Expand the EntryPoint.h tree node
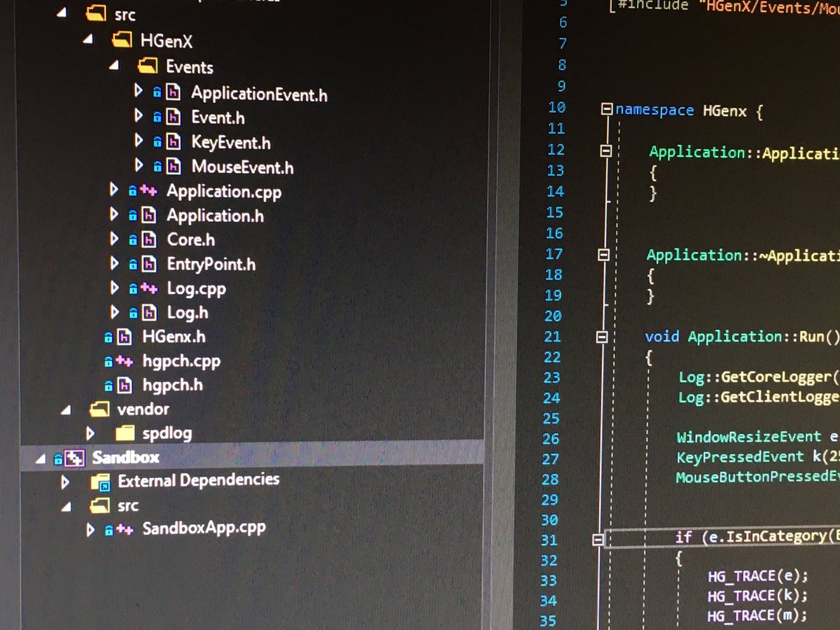This screenshot has width=840, height=630. click(x=114, y=264)
